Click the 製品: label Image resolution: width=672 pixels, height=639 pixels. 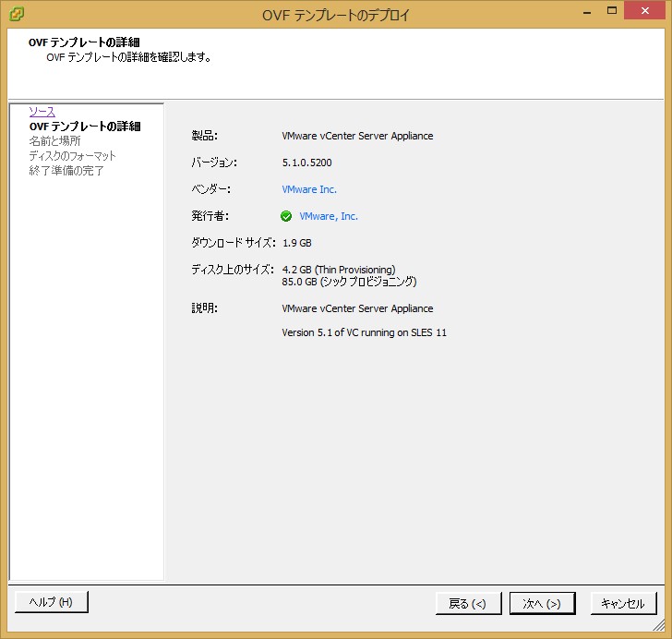click(204, 136)
